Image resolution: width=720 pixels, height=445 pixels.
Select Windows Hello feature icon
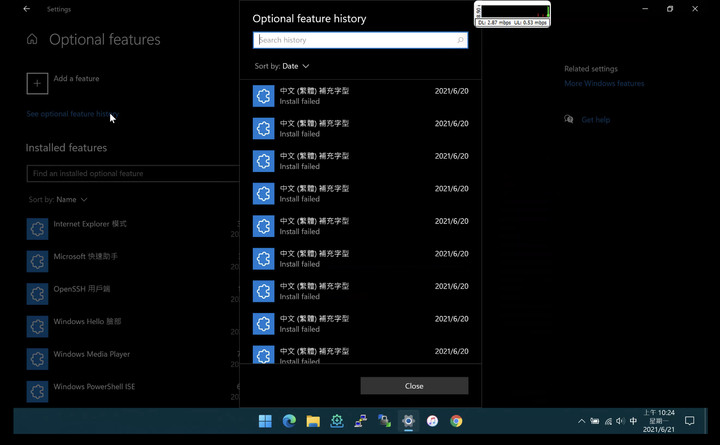[37, 327]
